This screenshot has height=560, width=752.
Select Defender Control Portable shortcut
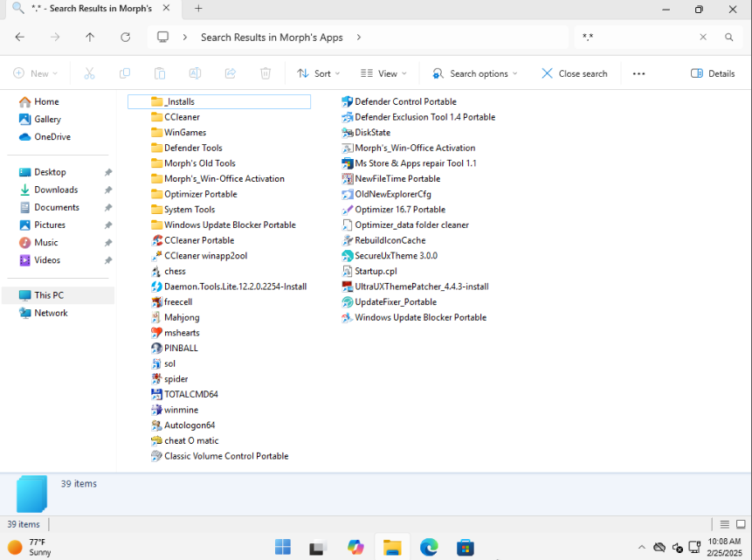click(x=399, y=101)
